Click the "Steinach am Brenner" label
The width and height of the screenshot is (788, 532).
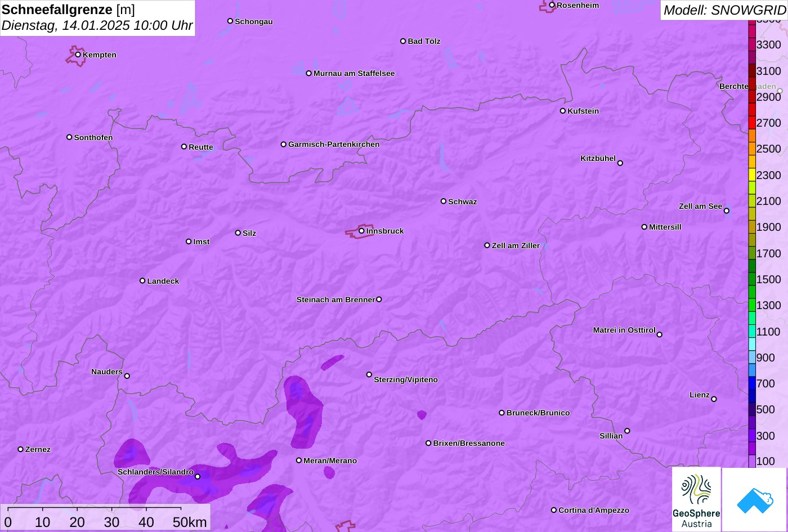[335, 299]
